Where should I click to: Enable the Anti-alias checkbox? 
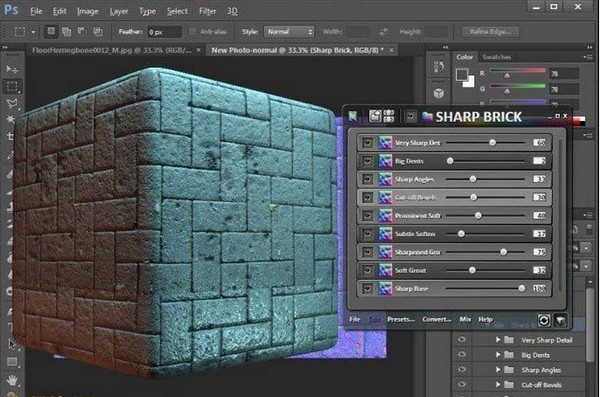click(193, 32)
